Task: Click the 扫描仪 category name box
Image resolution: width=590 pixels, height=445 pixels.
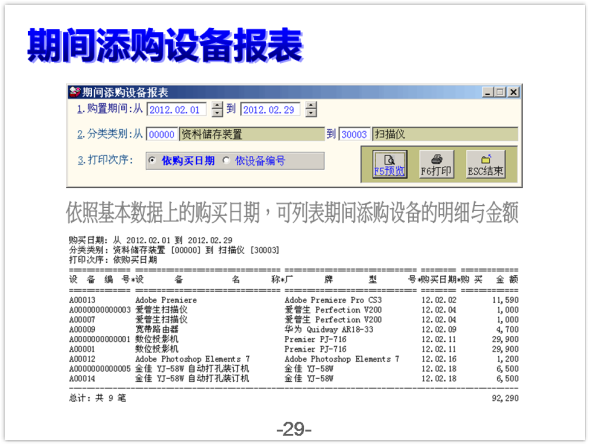Action: coord(445,134)
